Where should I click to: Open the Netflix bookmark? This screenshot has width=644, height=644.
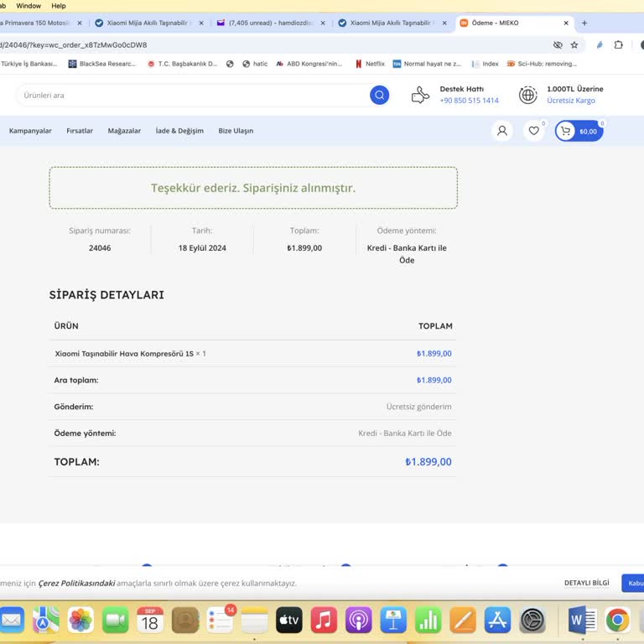370,64
